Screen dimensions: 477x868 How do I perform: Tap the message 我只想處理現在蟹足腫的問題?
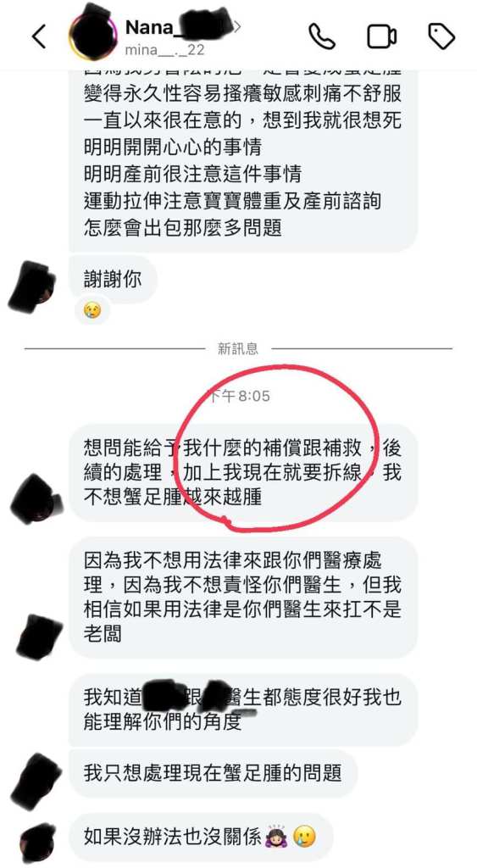(213, 773)
